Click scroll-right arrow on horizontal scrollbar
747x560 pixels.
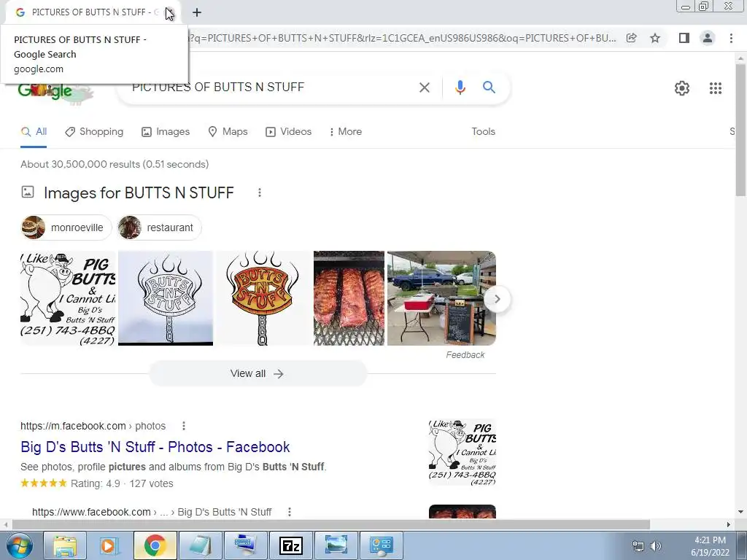coord(729,524)
